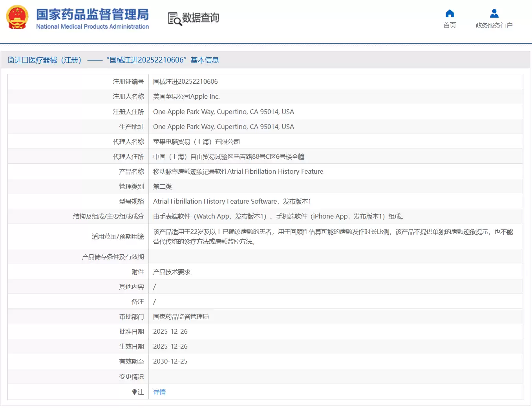Click the user avatar above 政务服务门户
Screen dimensions: 532x408
494,13
